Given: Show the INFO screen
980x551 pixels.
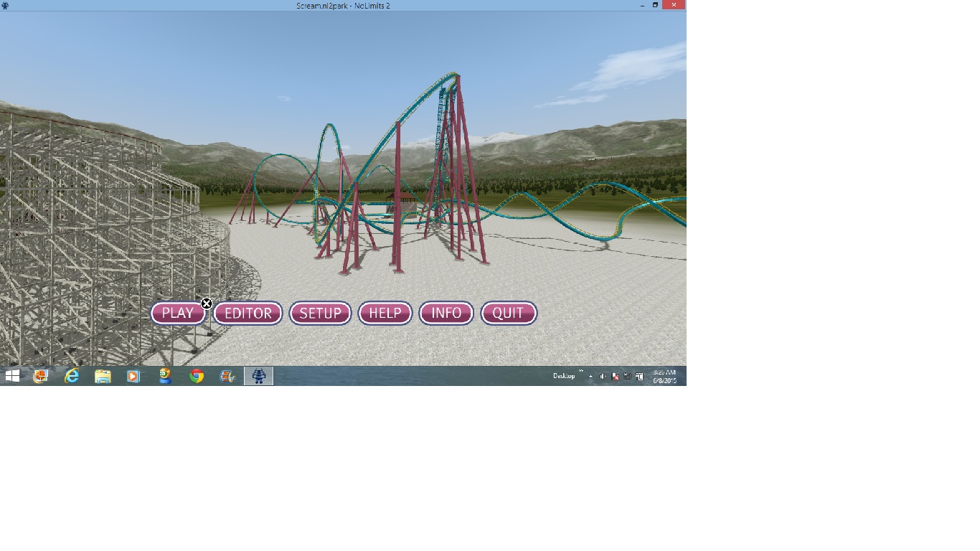Looking at the screenshot, I should pyautogui.click(x=446, y=314).
